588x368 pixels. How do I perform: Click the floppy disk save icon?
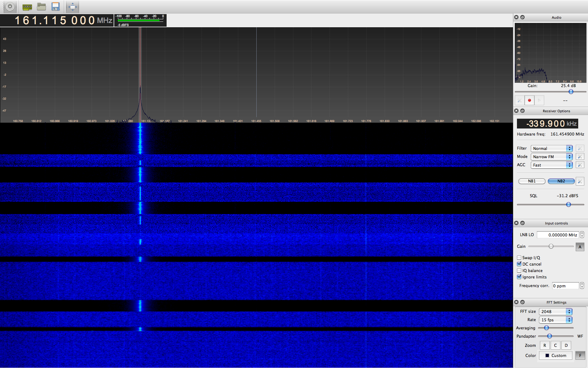[x=55, y=6]
